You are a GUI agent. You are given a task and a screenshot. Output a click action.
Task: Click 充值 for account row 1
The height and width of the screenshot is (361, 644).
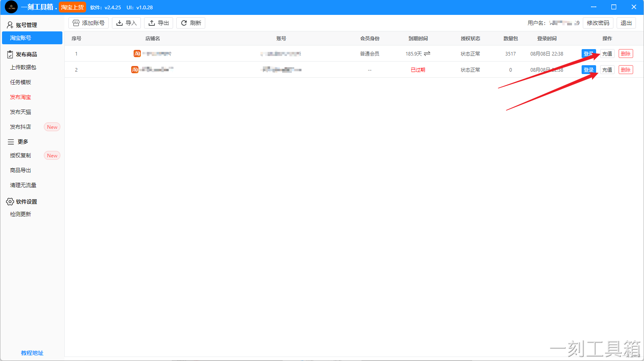pyautogui.click(x=607, y=54)
